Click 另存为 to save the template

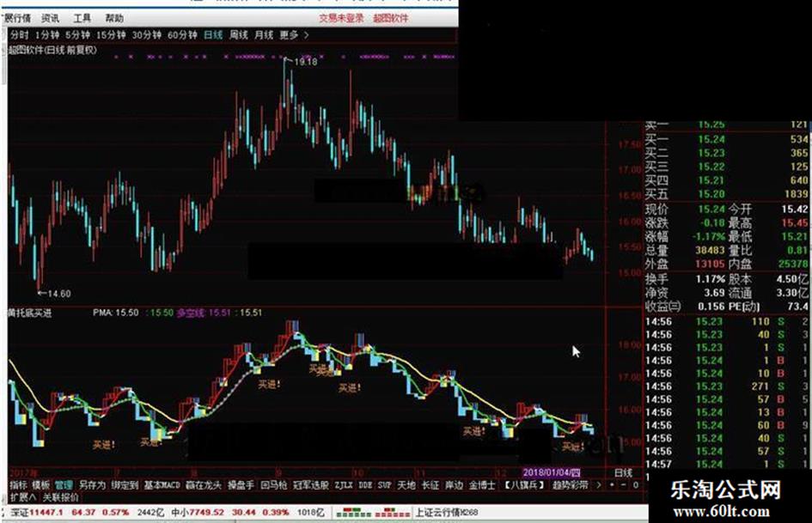click(92, 485)
